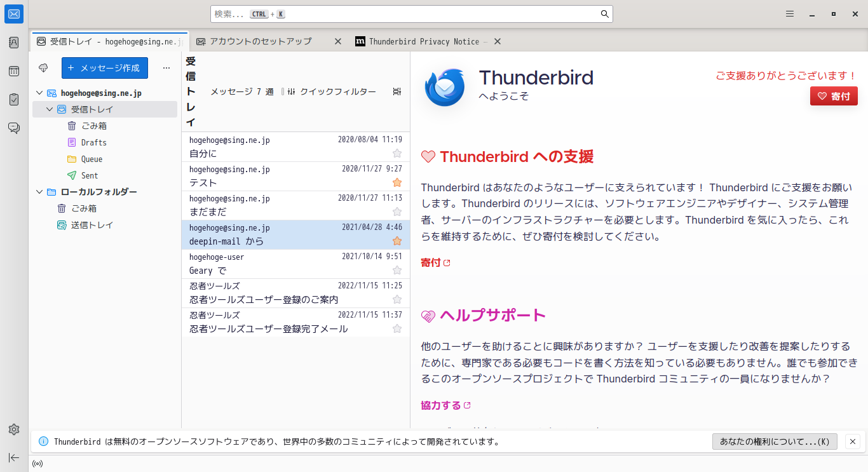Click the red 寄付 button

(x=834, y=96)
